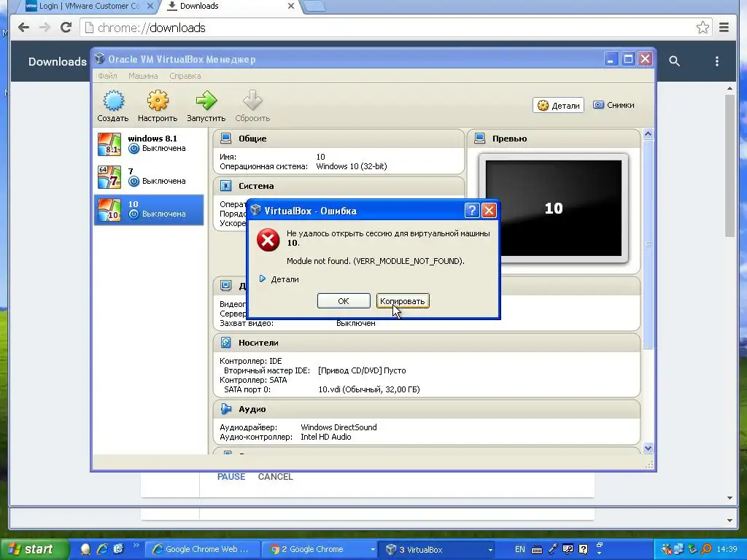Switch to the Downloads tab in Chrome
The image size is (747, 560).
(x=228, y=6)
